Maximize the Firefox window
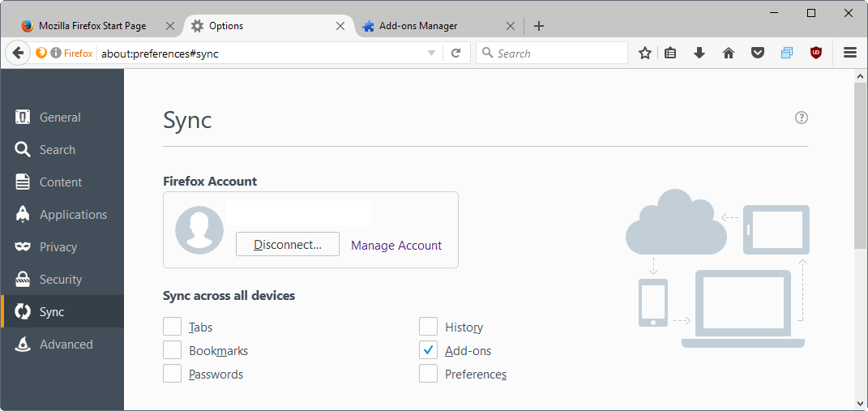The image size is (868, 411). [811, 13]
